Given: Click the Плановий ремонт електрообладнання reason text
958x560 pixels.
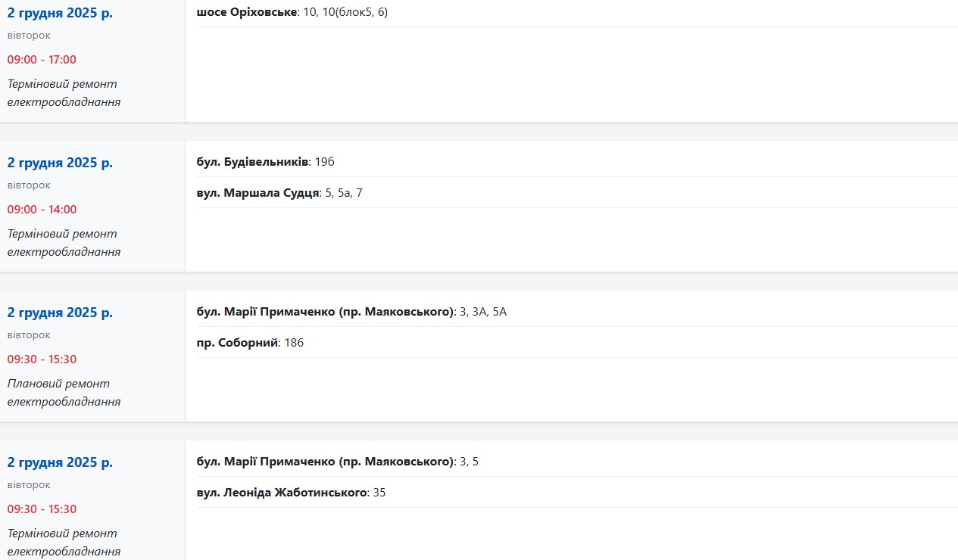Looking at the screenshot, I should tap(64, 393).
